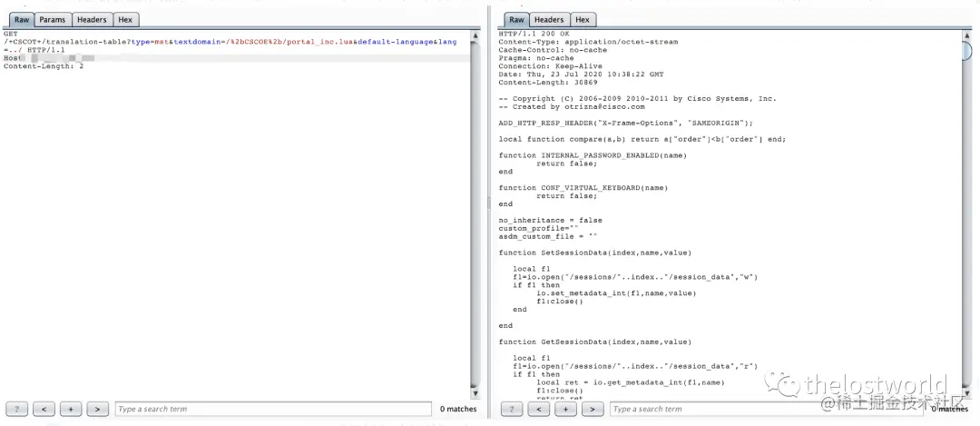This screenshot has width=980, height=426.
Task: Switch to response Headers tab
Action: tap(549, 19)
